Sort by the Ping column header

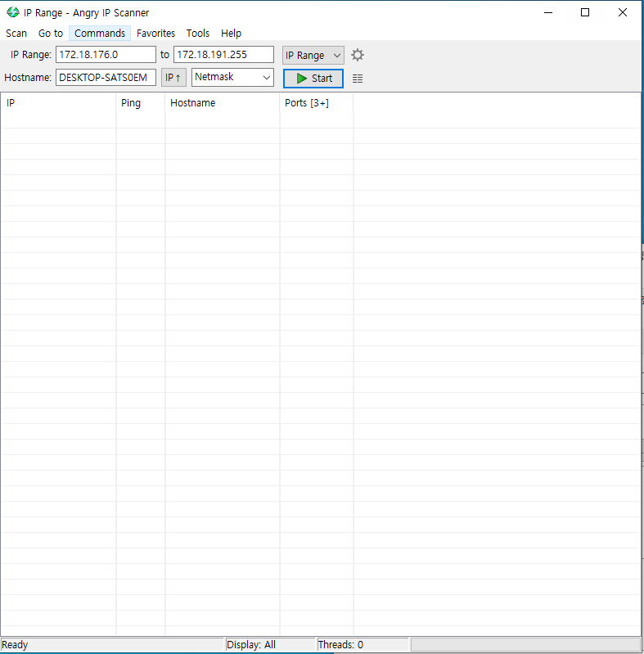[x=141, y=103]
